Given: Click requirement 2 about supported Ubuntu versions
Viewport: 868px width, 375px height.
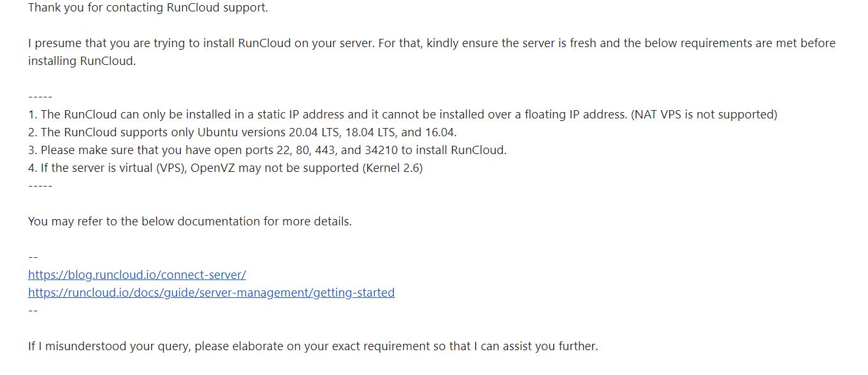Looking at the screenshot, I should pos(242,132).
